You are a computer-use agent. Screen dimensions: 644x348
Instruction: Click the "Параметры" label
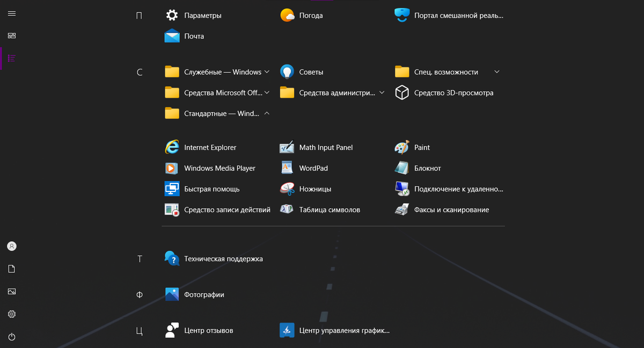coord(203,16)
